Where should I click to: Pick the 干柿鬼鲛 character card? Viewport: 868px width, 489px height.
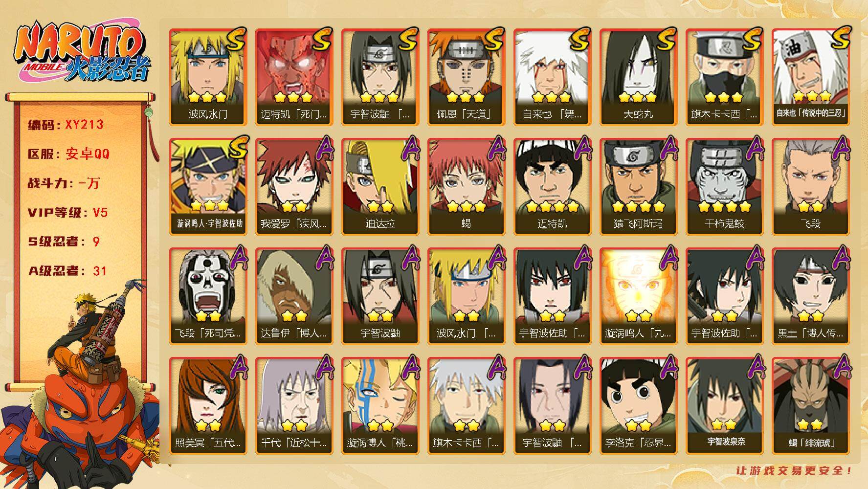[x=724, y=186]
